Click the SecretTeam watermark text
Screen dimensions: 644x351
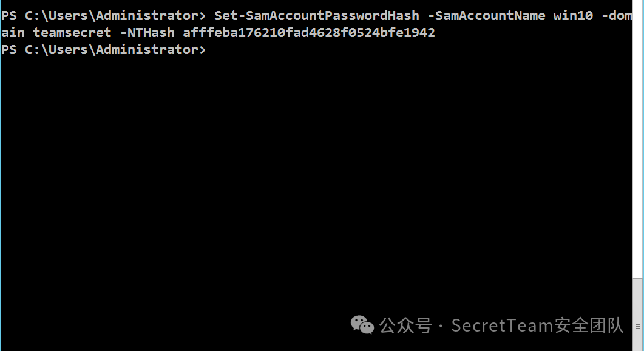pyautogui.click(x=502, y=325)
